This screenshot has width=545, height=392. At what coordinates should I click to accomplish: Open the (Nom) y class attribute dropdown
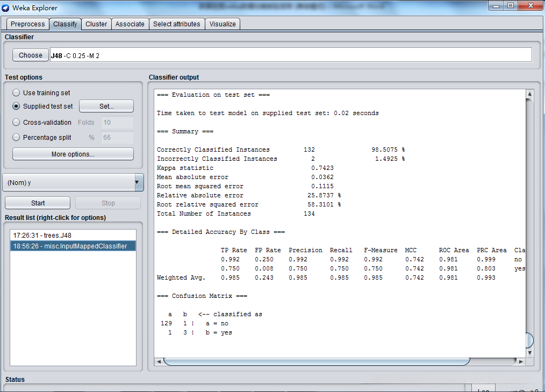[x=73, y=183]
